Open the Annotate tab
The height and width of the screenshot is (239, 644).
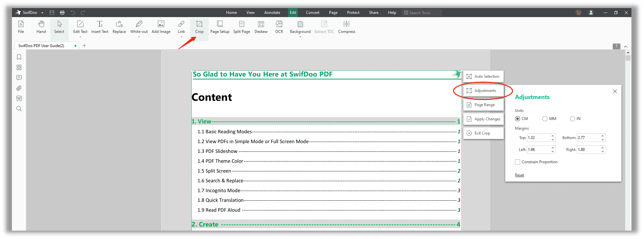[x=272, y=13]
